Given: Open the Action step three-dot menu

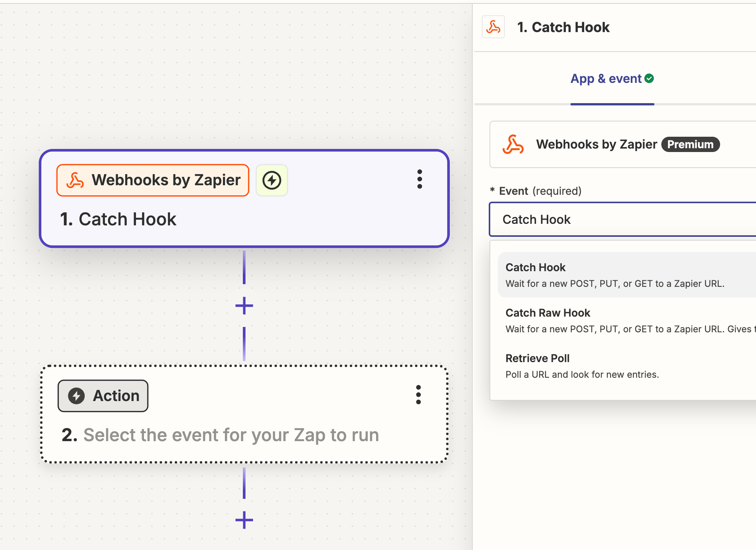Looking at the screenshot, I should (418, 395).
